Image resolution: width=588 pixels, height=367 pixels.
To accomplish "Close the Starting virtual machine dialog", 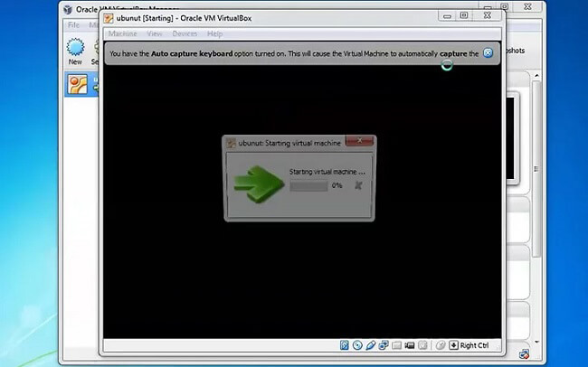I will point(359,141).
